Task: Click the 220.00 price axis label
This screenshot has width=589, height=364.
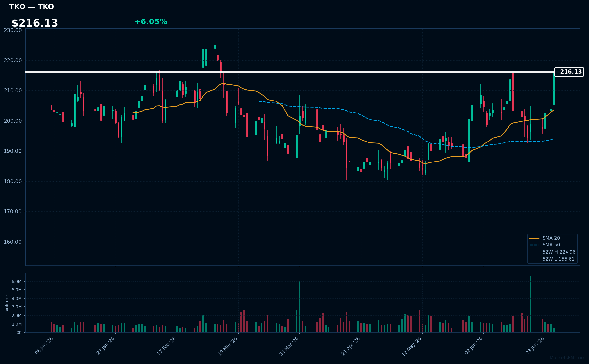Action: click(13, 60)
